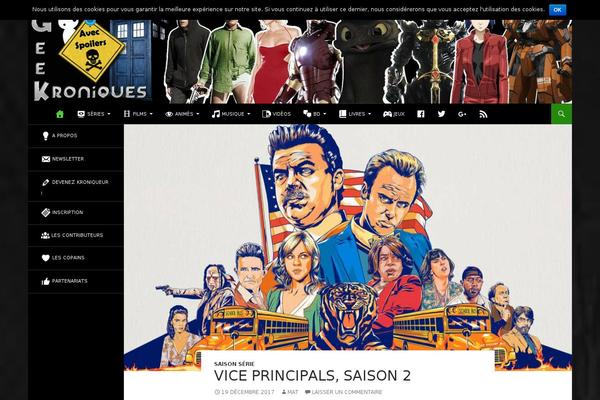
Task: Open the Laisser un commentaire link
Action: coord(343,392)
